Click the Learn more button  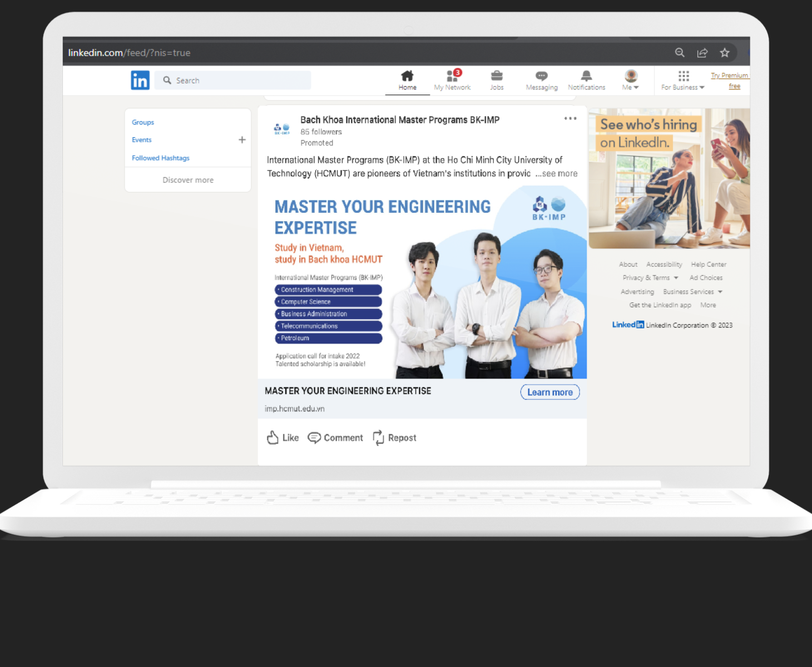[x=549, y=392]
